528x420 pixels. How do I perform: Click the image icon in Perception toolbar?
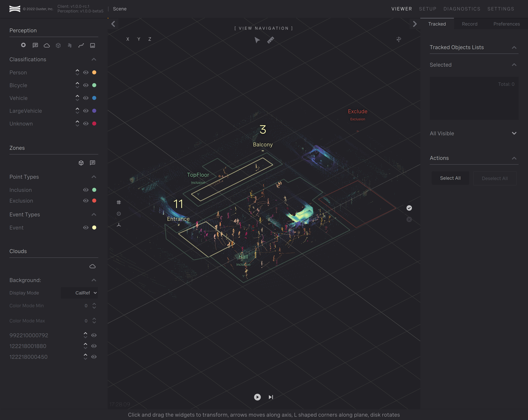click(93, 45)
